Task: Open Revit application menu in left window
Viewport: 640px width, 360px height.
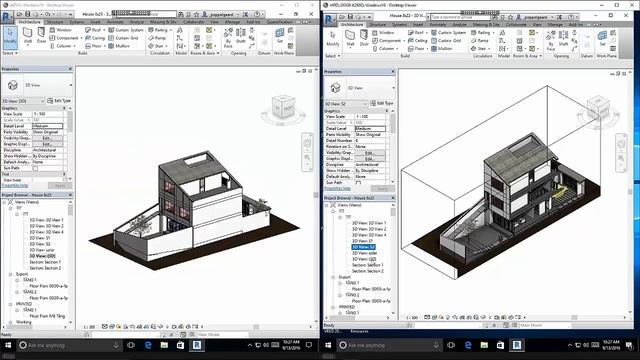Action: [x=7, y=17]
